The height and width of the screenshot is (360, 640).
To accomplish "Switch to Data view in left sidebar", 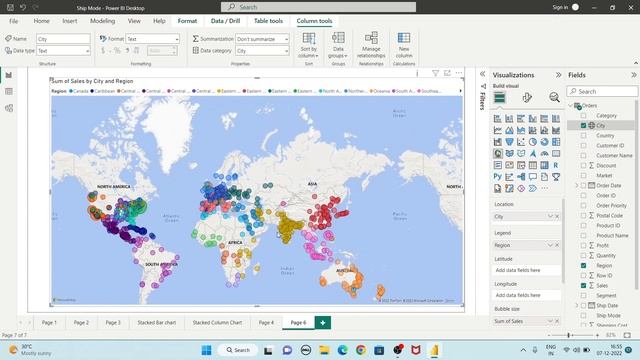I will click(x=9, y=91).
